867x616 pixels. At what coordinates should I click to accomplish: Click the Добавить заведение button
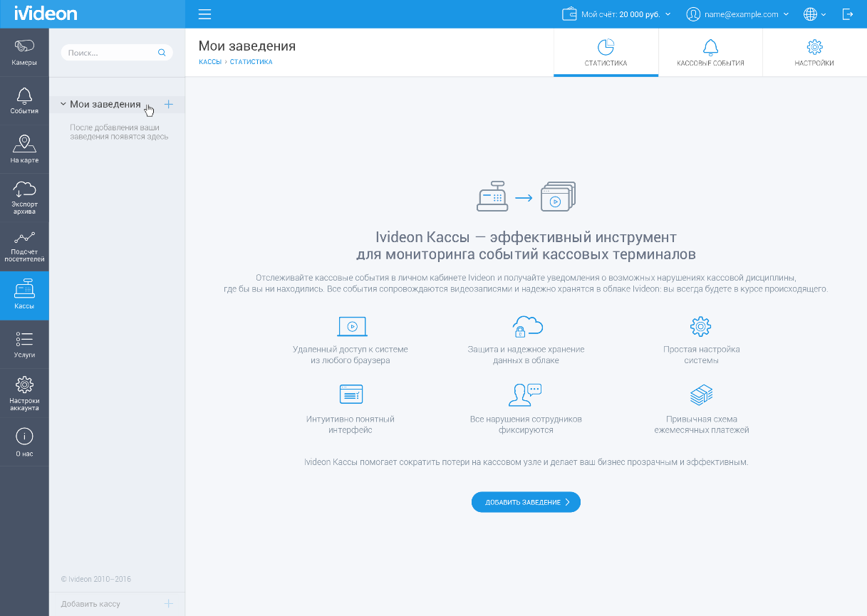526,502
